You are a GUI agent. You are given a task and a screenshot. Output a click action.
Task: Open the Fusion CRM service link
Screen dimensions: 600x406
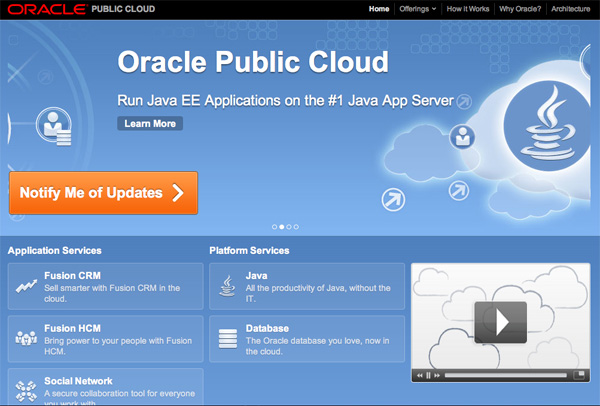pyautogui.click(x=105, y=286)
